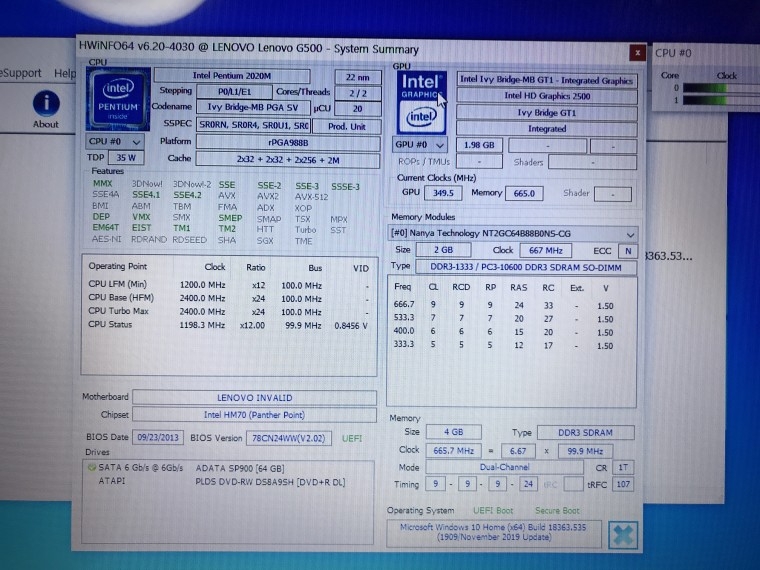The width and height of the screenshot is (760, 570).
Task: Click the ECC N field
Action: point(628,251)
